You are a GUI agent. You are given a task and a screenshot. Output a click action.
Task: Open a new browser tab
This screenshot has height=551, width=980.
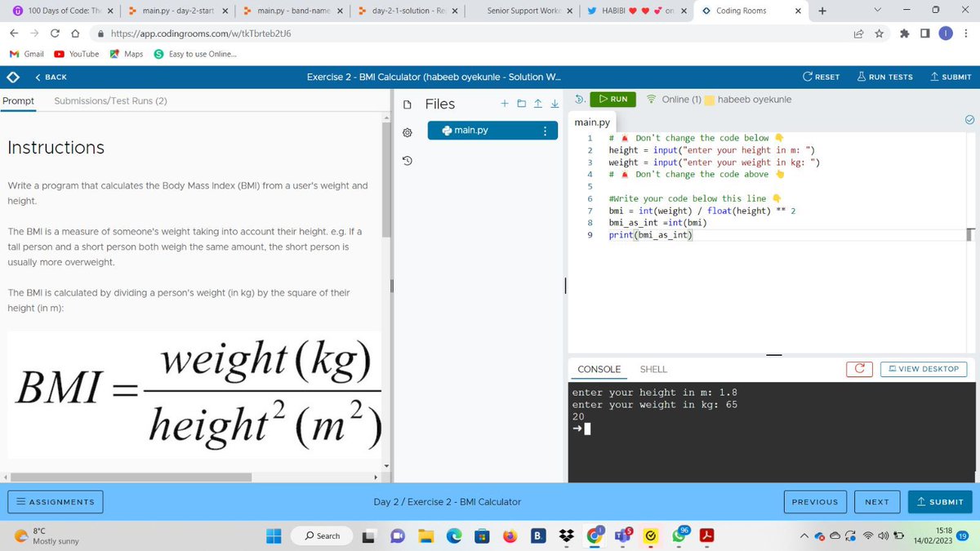(x=822, y=11)
